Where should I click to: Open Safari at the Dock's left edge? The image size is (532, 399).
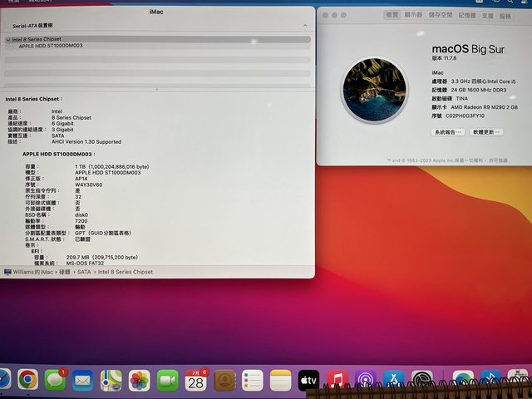tap(5, 379)
